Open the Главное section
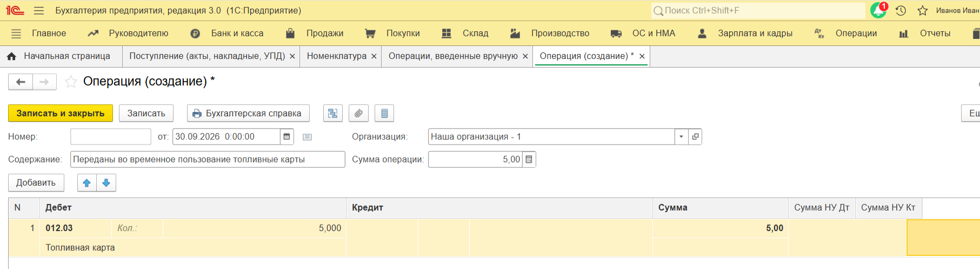 [x=49, y=33]
